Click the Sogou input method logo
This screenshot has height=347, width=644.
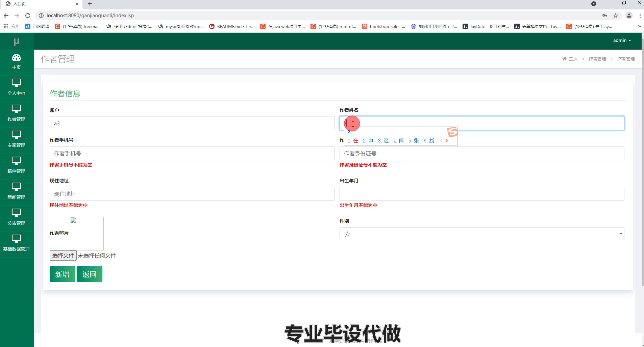pos(452,132)
